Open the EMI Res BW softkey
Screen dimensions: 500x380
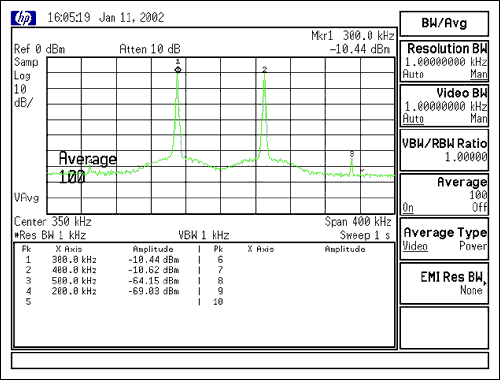click(444, 283)
